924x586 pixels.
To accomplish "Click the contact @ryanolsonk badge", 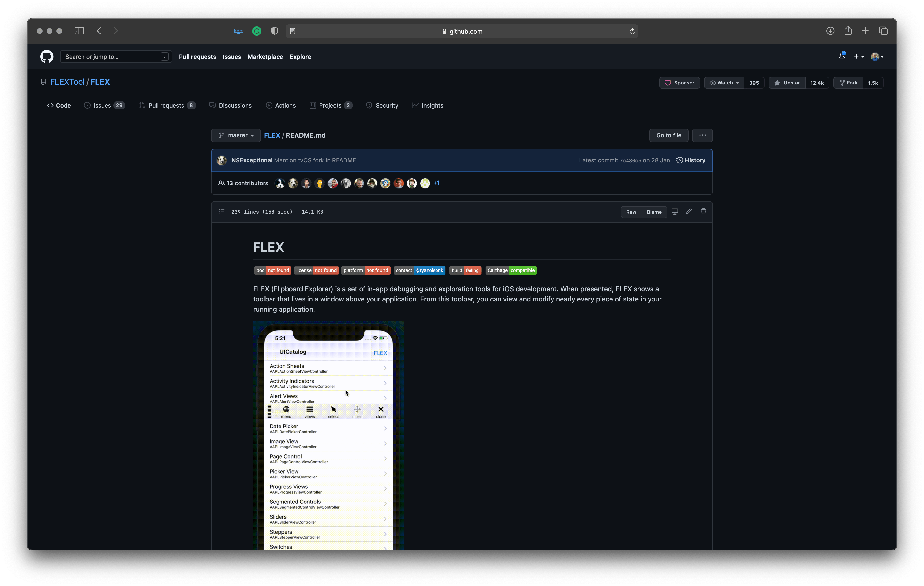I will click(419, 270).
